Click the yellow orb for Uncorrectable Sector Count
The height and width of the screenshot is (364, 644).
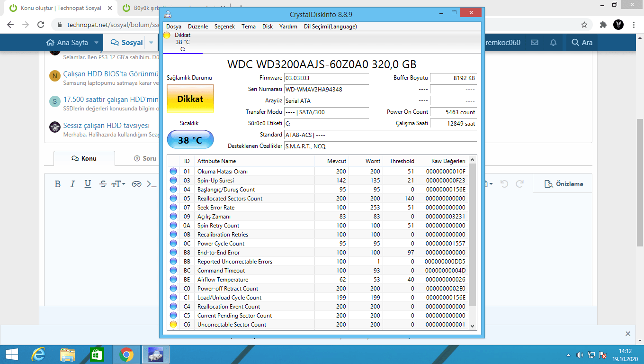(x=173, y=324)
